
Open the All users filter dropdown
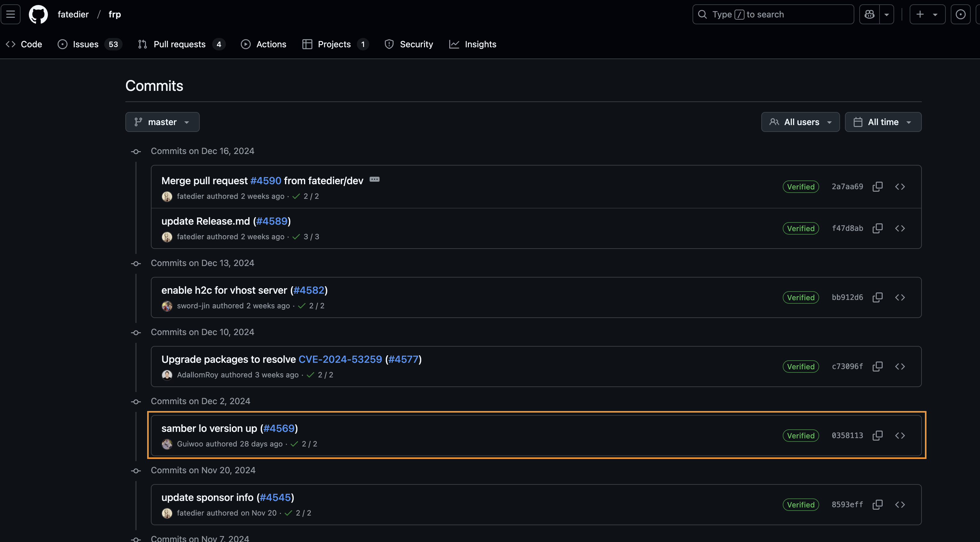coord(800,122)
